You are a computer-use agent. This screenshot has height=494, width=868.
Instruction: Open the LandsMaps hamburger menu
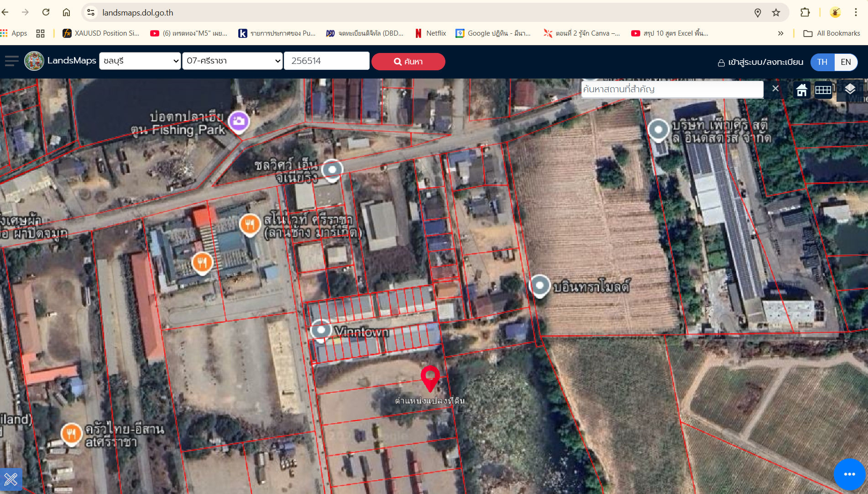pos(12,61)
